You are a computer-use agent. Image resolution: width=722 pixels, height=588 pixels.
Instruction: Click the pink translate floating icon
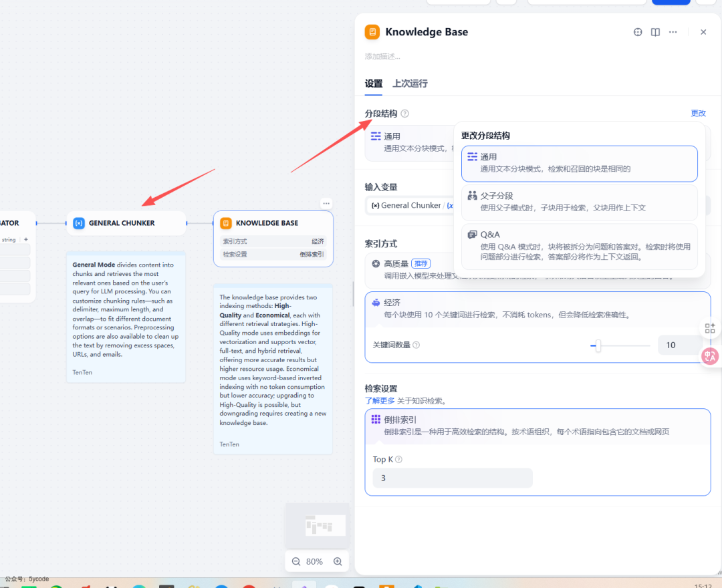(709, 356)
